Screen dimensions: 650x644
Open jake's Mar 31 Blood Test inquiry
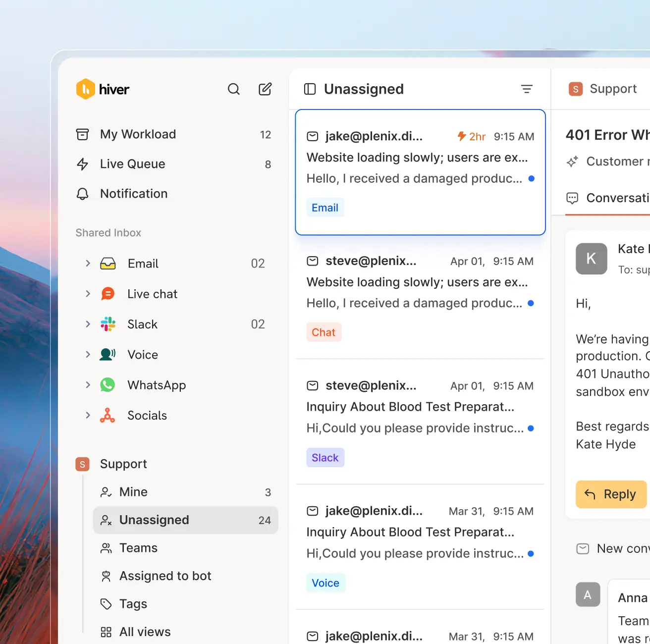coord(420,547)
